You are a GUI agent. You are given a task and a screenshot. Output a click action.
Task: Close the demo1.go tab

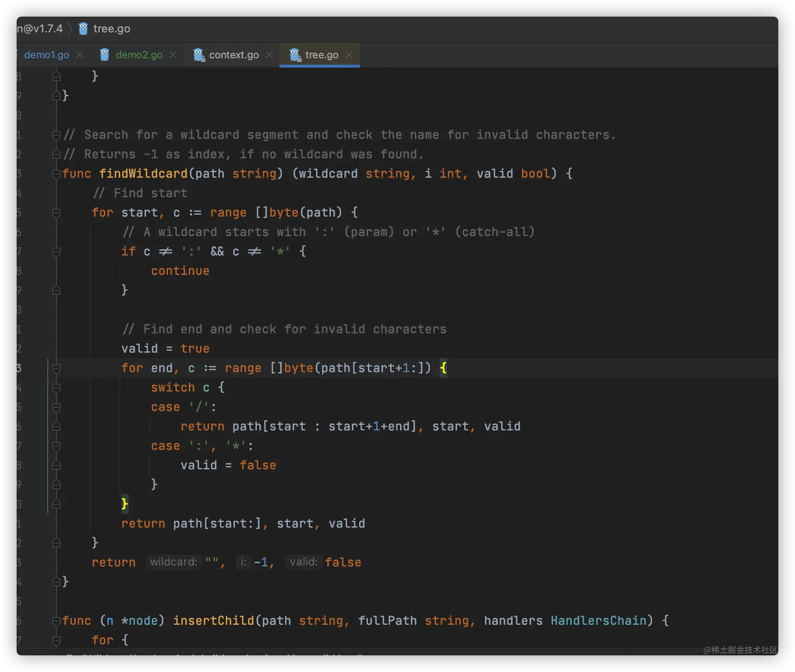click(x=80, y=55)
